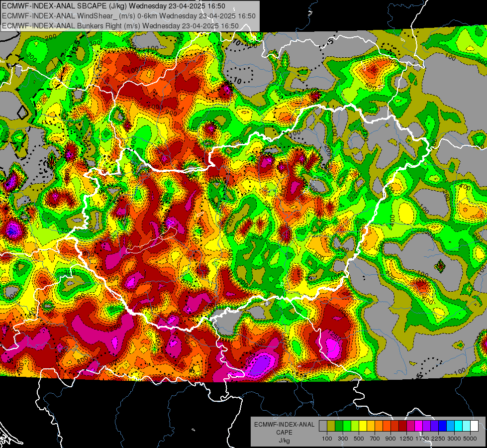
Task: Click the orange swatch above the 700 tick
Action: 379,426
